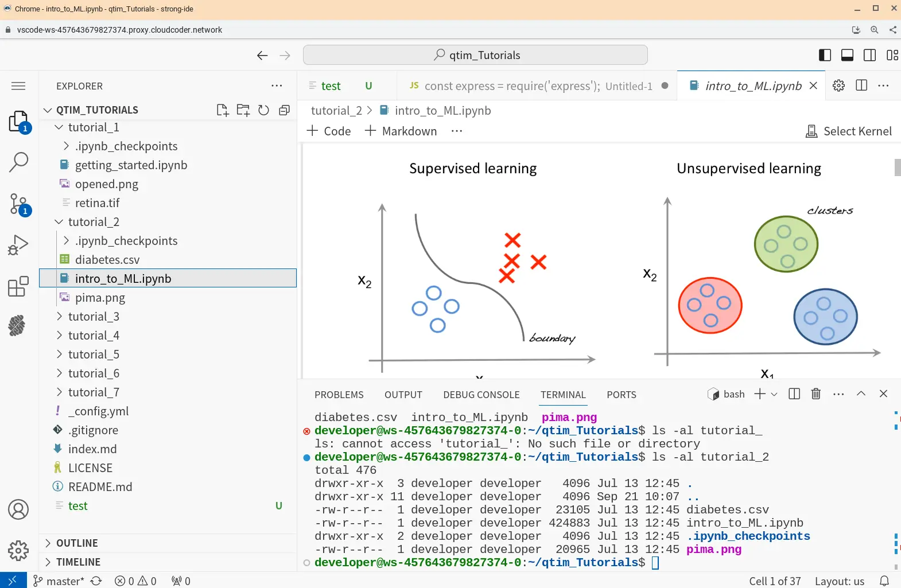
Task: Switch to the test editor tab
Action: [331, 86]
